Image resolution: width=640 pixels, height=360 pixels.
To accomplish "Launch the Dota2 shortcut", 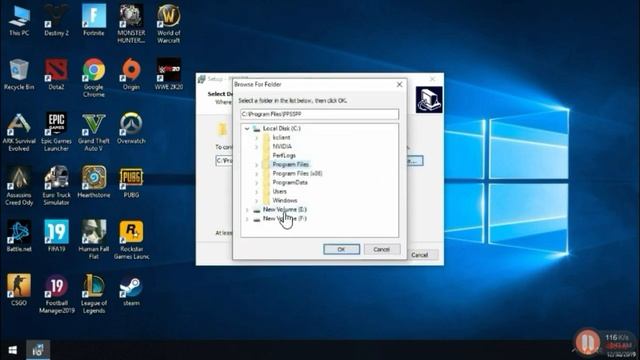I will [x=56, y=74].
